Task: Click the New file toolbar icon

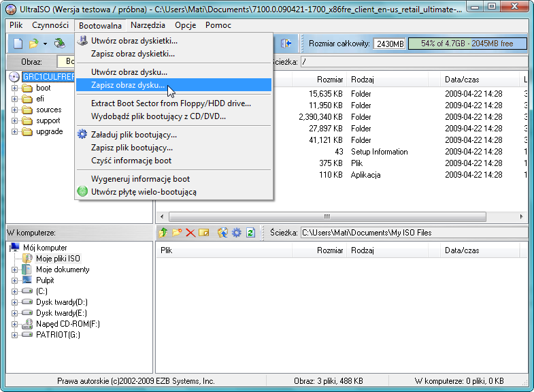Action: 18,44
